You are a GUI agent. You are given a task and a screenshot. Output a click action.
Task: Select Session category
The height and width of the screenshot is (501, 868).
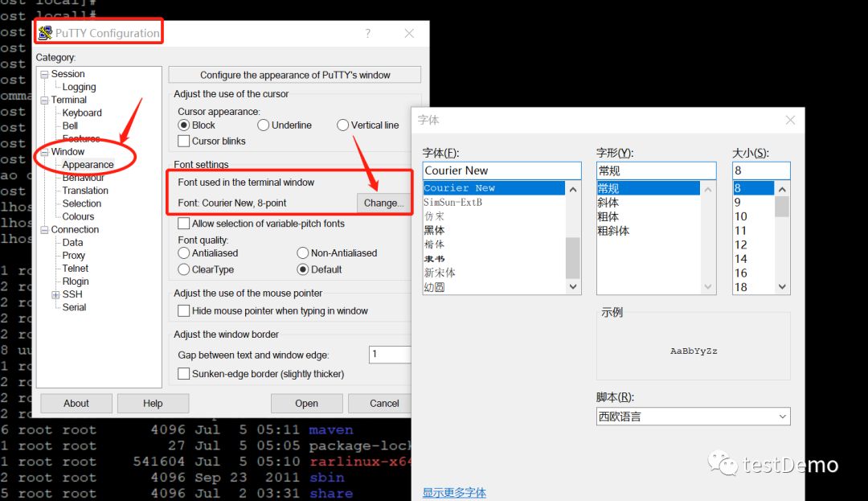(68, 74)
